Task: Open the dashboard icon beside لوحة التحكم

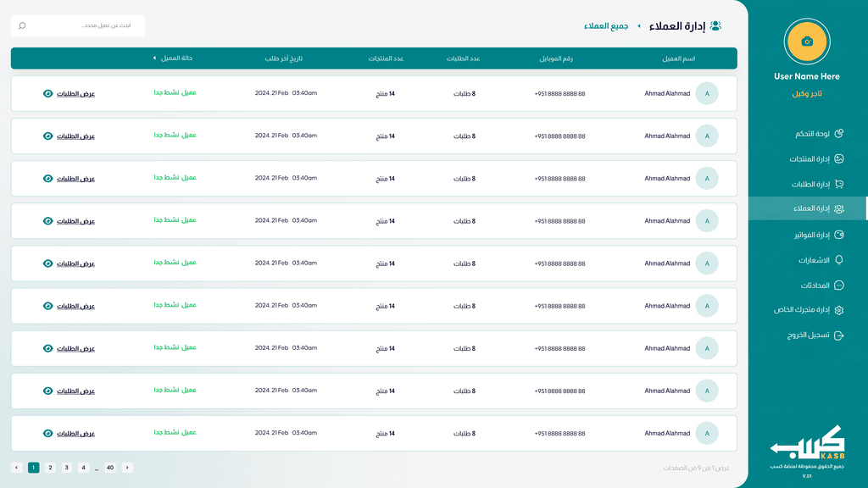Action: pos(839,133)
